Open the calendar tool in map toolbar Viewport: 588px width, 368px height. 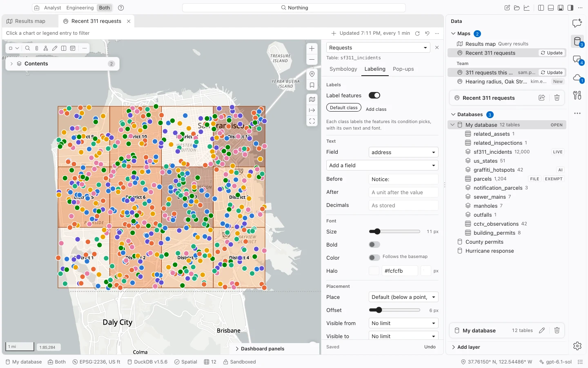click(73, 48)
